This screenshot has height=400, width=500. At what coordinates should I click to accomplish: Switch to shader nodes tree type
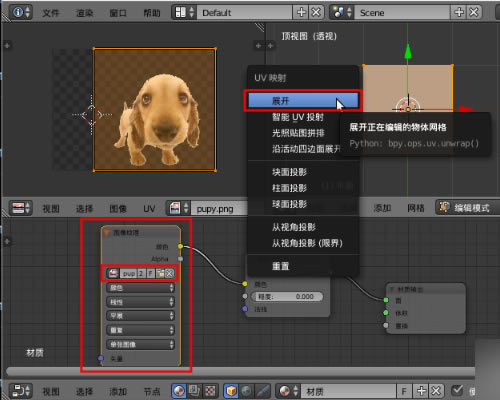(179, 391)
